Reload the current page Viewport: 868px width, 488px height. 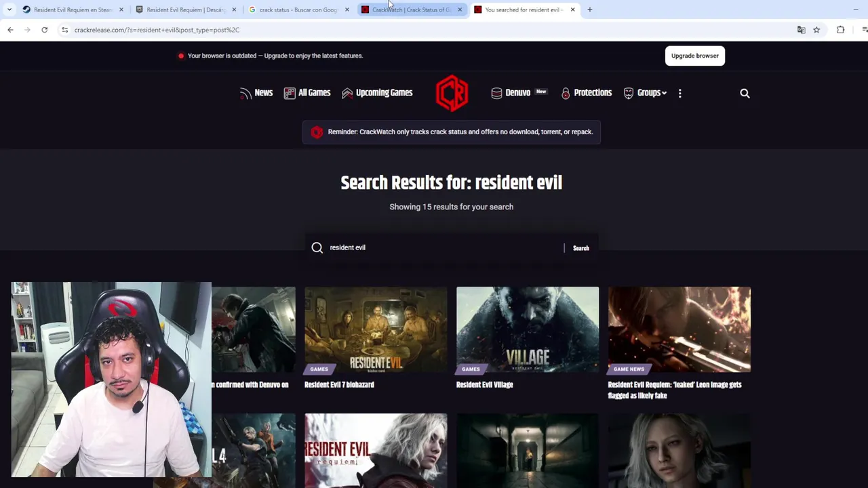pyautogui.click(x=45, y=30)
